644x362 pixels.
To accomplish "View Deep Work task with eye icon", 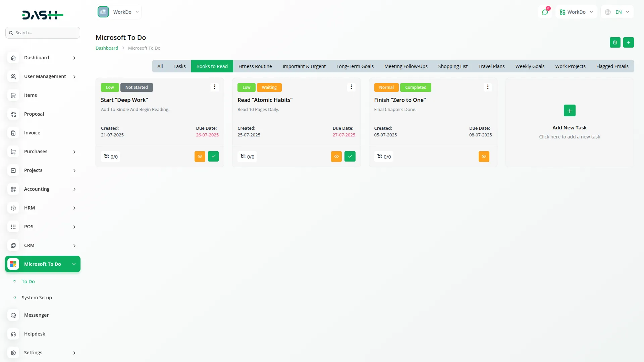I will click(200, 157).
